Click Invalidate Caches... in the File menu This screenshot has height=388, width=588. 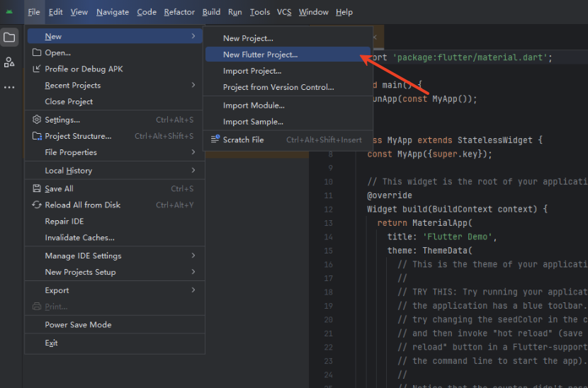pos(79,238)
